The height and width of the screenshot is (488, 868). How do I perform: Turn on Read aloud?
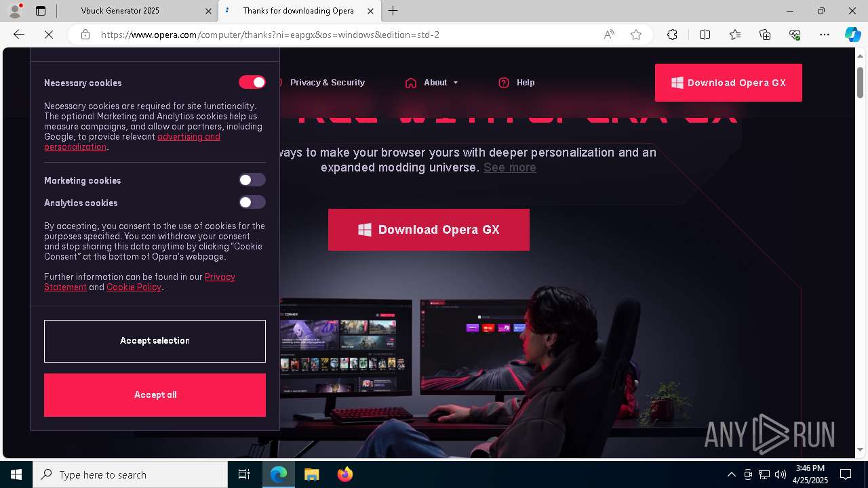tap(609, 35)
